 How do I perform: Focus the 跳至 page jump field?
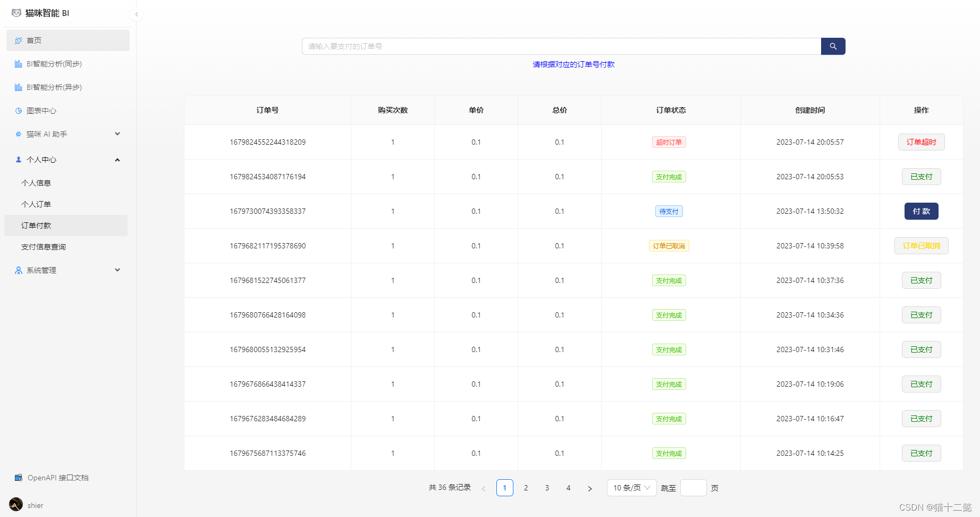click(694, 488)
